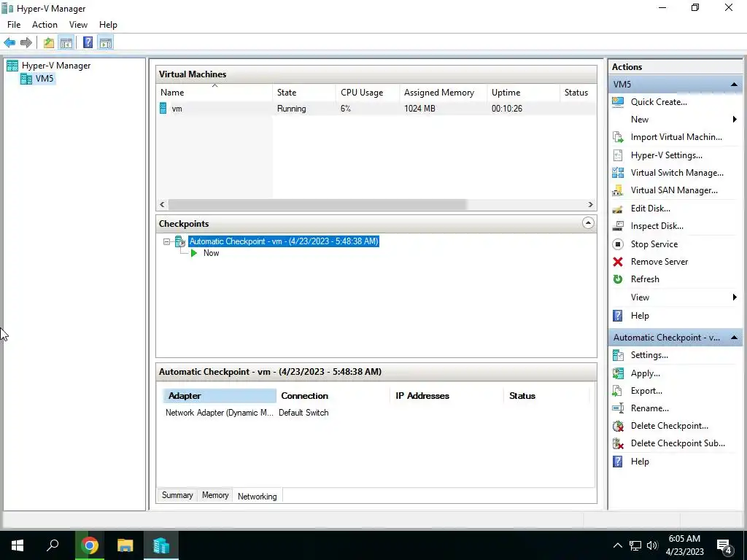Click the red Remove Server icon
747x560 pixels.
tap(618, 262)
